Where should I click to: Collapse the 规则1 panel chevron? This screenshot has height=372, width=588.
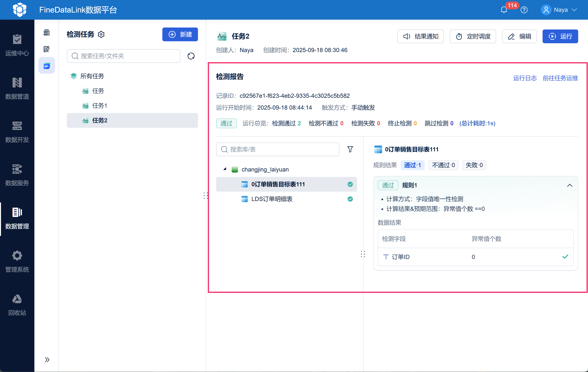click(570, 185)
